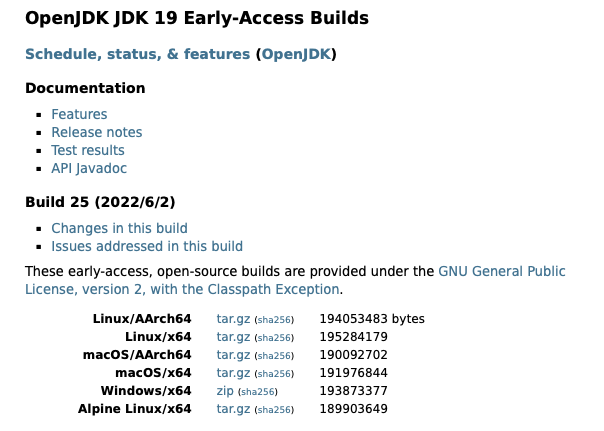Image resolution: width=604 pixels, height=431 pixels.
Task: Open the OpenJDK link in parentheses
Action: pos(296,54)
